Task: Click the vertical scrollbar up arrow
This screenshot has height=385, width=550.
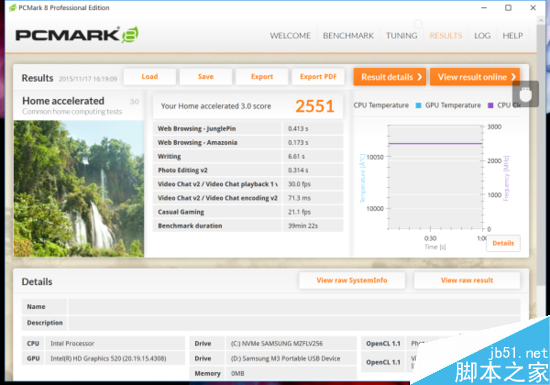Action: click(x=541, y=21)
